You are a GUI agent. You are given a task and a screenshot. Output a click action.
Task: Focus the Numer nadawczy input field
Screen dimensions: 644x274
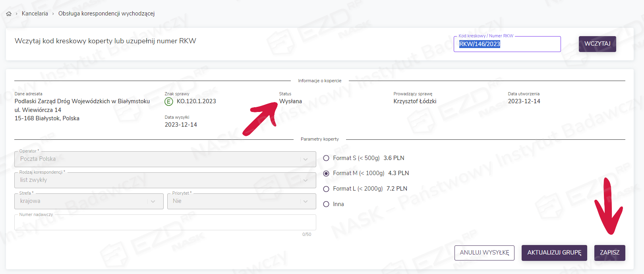[x=165, y=223]
